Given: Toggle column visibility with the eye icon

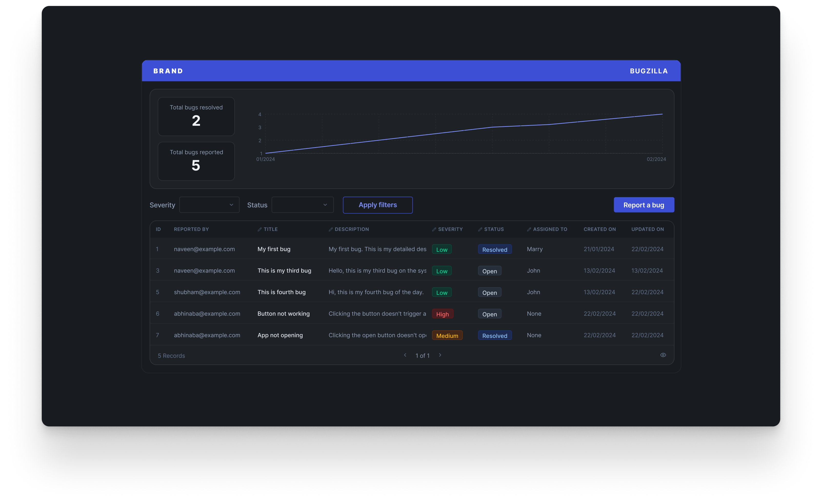Looking at the screenshot, I should coord(663,355).
